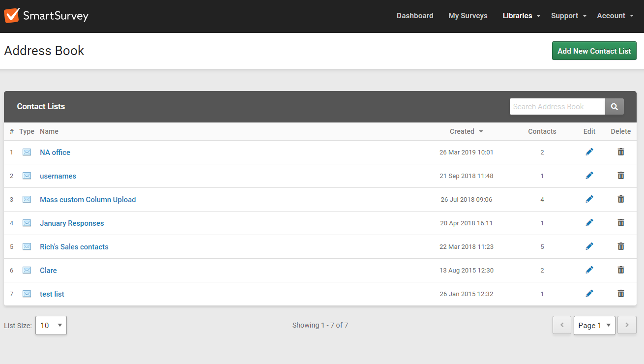Open the Page 1 selector
Viewport: 644px width, 364px height.
(594, 325)
